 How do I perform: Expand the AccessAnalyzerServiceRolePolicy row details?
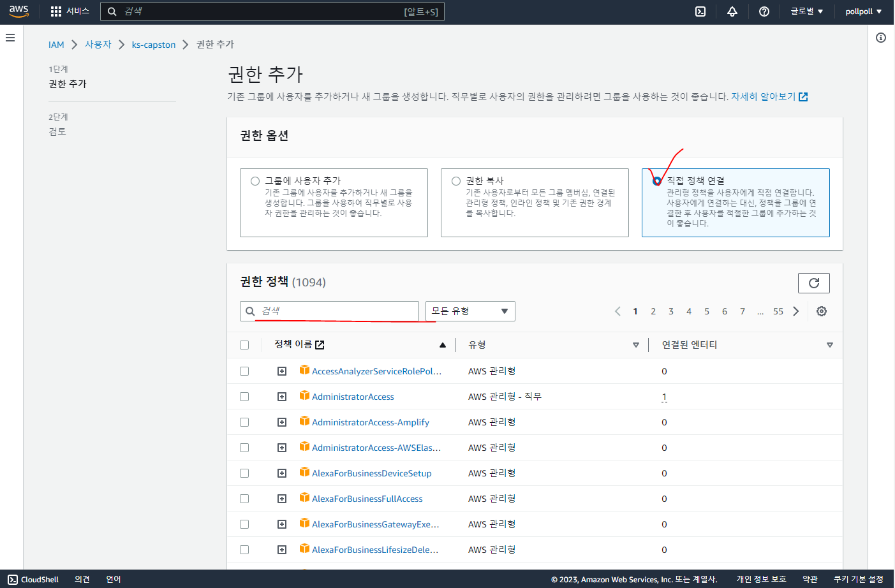pyautogui.click(x=282, y=371)
